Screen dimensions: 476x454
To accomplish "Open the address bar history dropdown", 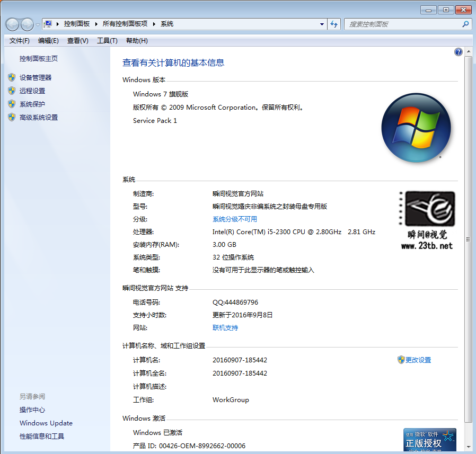I will point(322,24).
